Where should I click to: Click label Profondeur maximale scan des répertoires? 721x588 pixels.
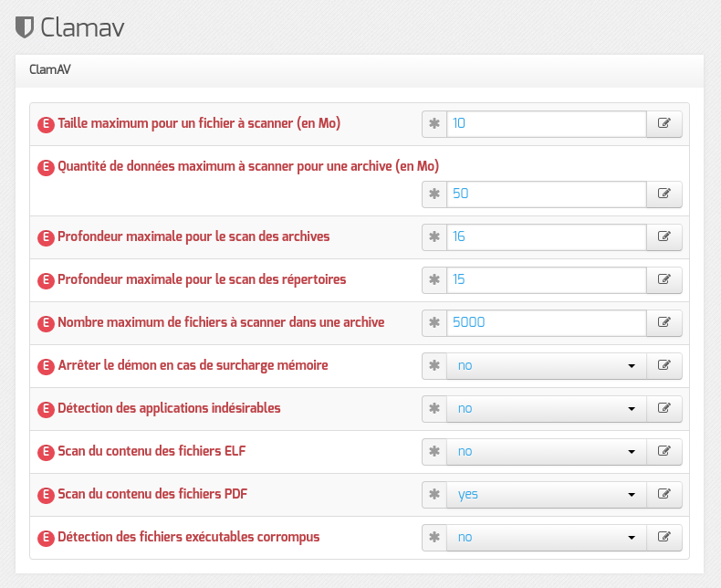tap(202, 279)
